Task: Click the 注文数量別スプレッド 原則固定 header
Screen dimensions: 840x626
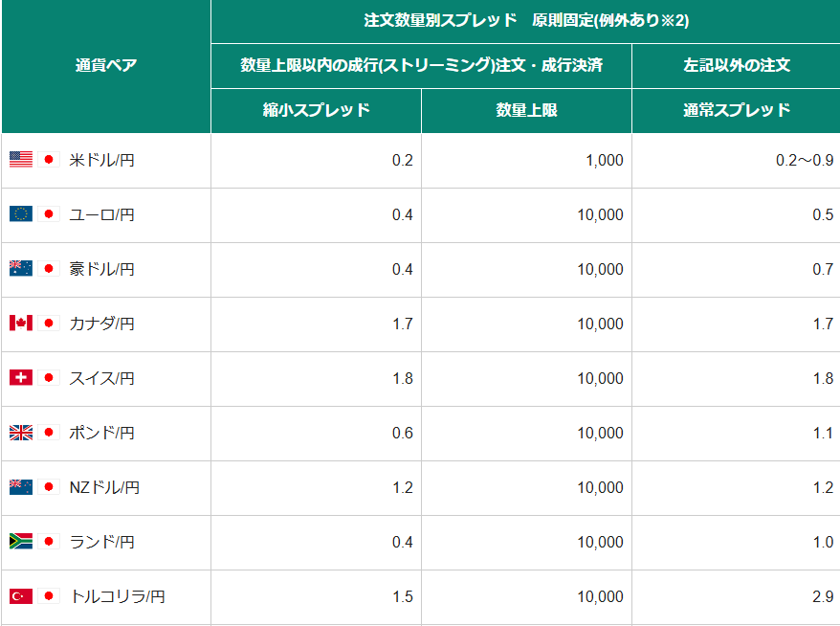Action: click(x=525, y=20)
